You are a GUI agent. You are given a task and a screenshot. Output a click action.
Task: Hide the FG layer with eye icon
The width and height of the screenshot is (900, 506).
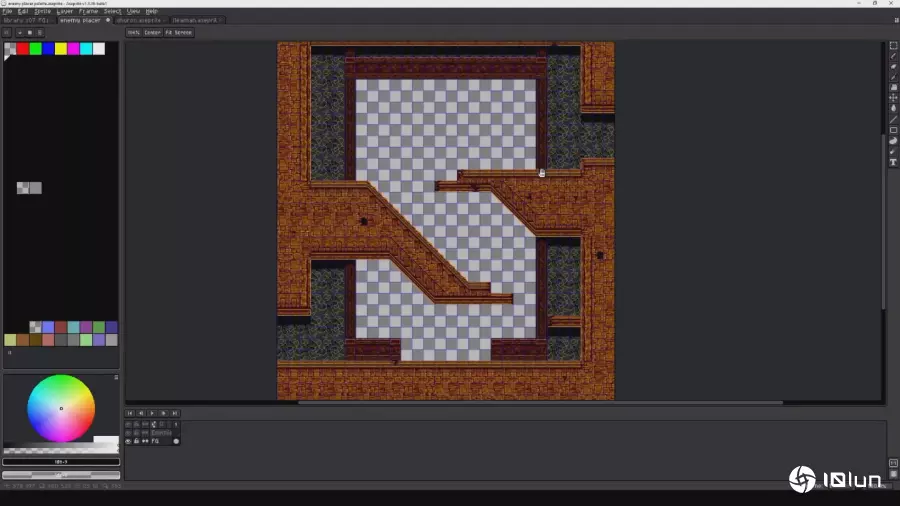coord(128,441)
